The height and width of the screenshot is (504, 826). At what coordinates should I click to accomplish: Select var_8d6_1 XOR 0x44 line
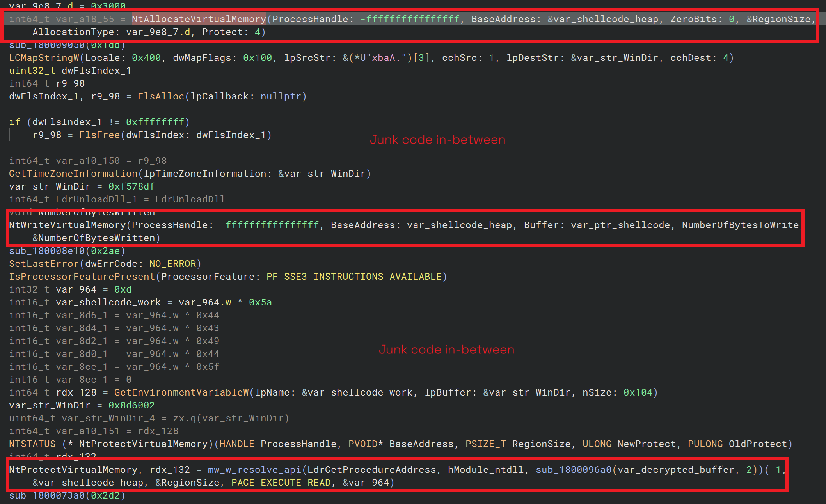point(114,315)
